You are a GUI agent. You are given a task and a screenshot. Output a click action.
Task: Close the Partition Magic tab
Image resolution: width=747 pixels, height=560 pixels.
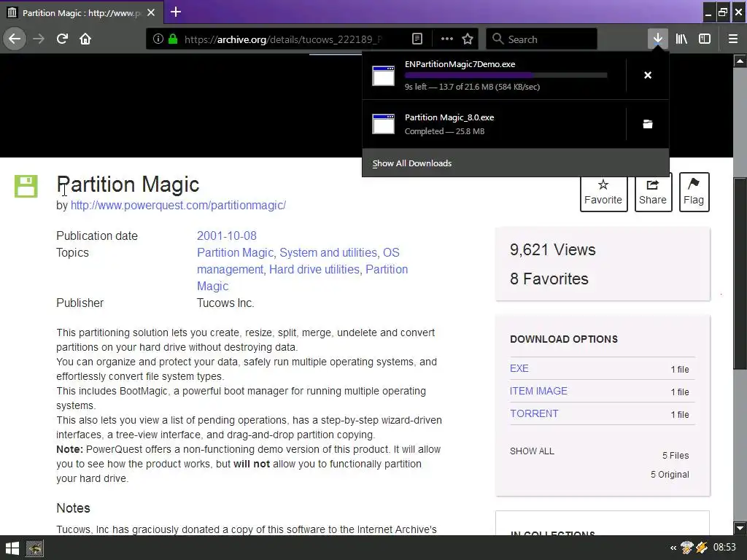[151, 12]
